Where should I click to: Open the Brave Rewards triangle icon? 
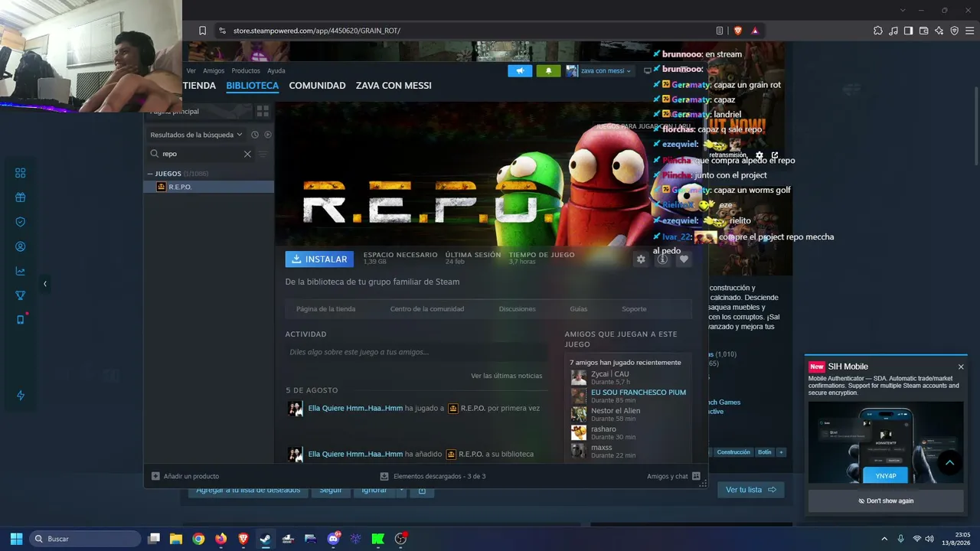click(x=755, y=31)
